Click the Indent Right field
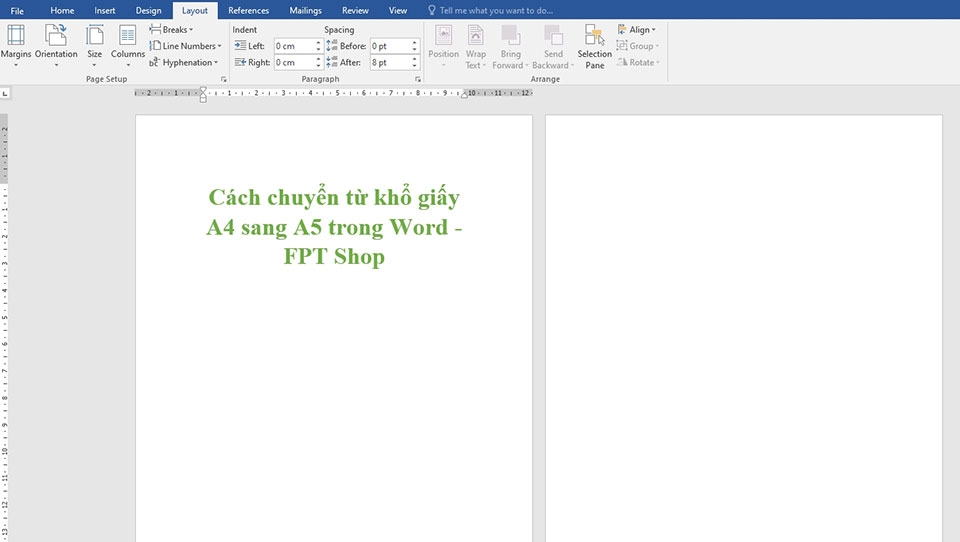 click(294, 62)
